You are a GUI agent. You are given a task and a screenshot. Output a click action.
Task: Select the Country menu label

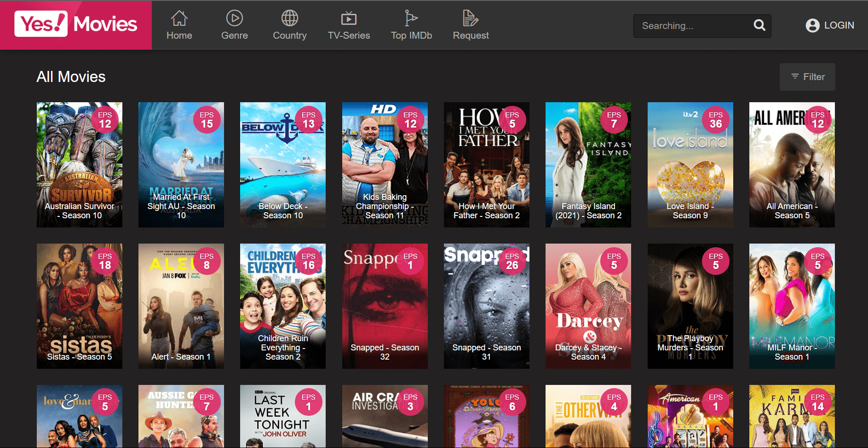[290, 35]
